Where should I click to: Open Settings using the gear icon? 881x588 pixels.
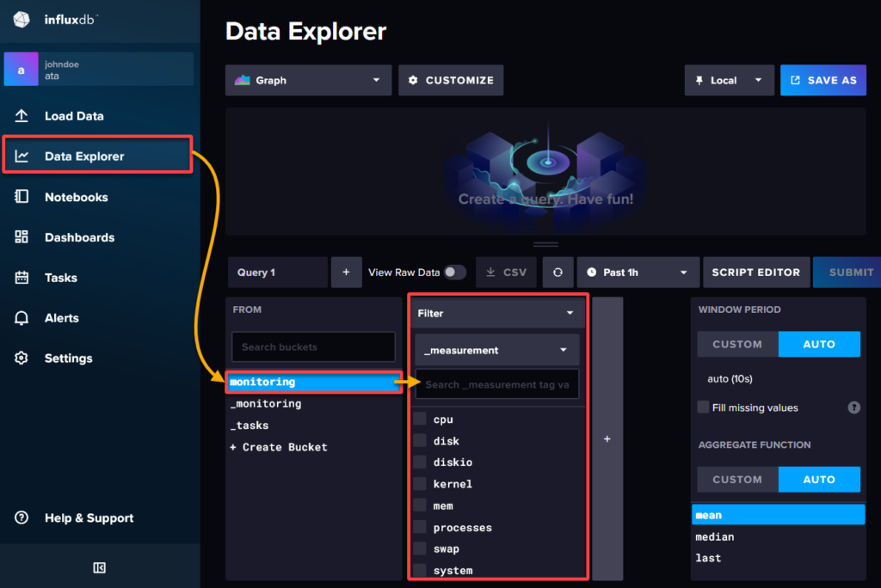point(20,358)
